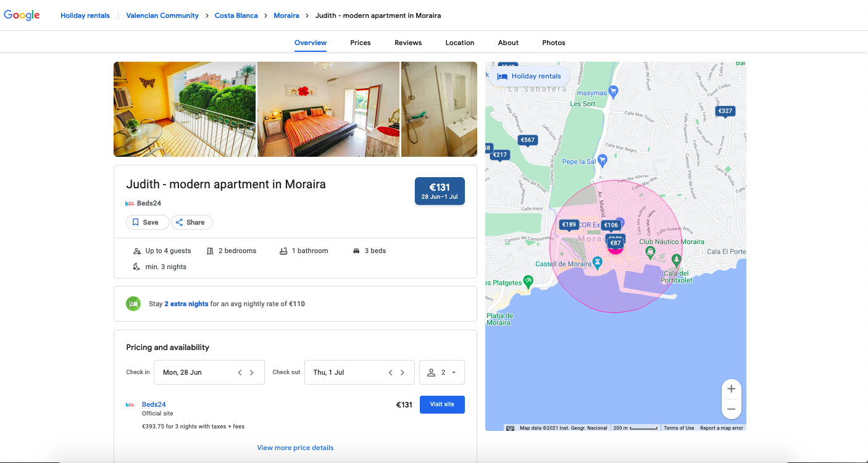The image size is (868, 463).
Task: Click the green bed icon in the extra nights offer
Action: pyautogui.click(x=133, y=304)
